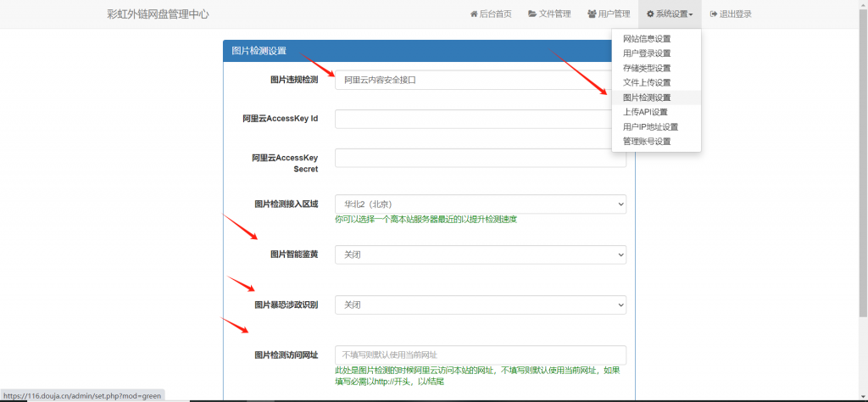
Task: Click the 彩虹外链网盘管理中心 brand title
Action: coord(158,14)
